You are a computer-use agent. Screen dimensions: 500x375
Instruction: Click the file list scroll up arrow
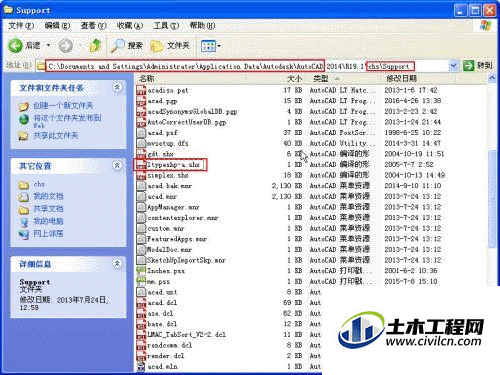[x=492, y=78]
